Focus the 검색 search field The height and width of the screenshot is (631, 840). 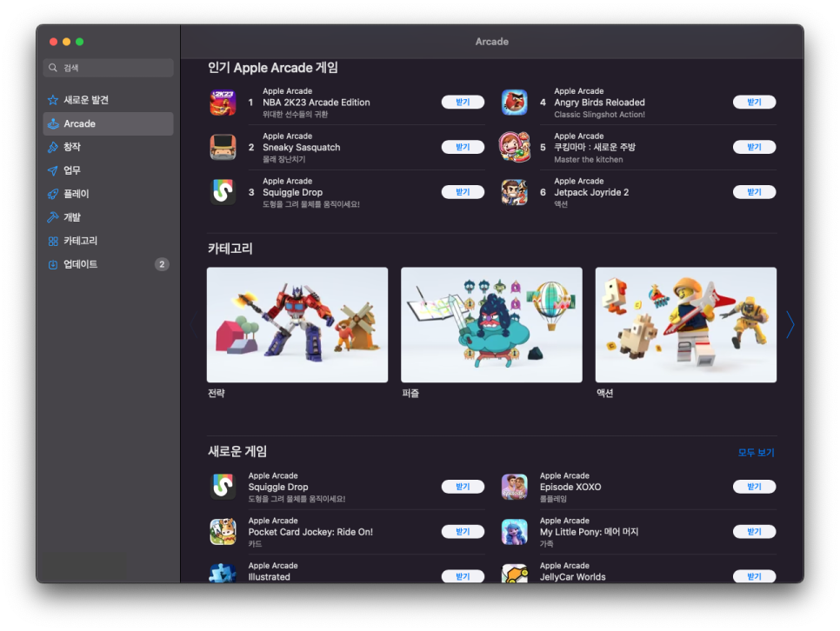click(108, 68)
